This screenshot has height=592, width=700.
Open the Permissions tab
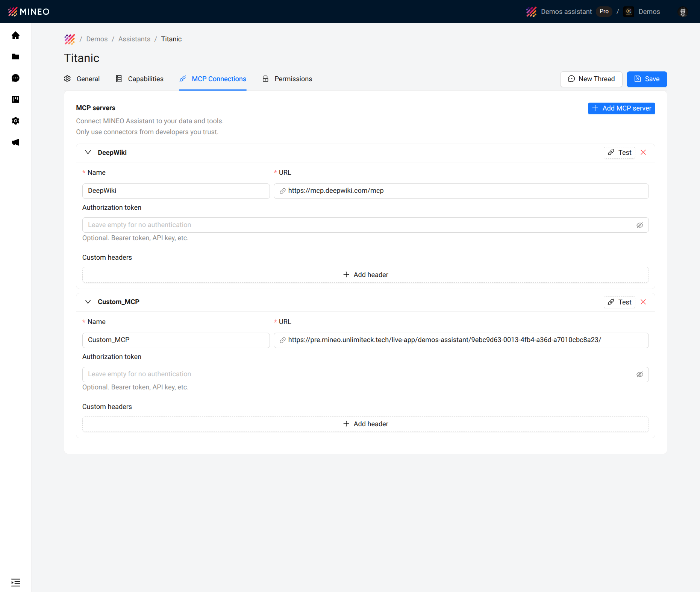point(293,79)
